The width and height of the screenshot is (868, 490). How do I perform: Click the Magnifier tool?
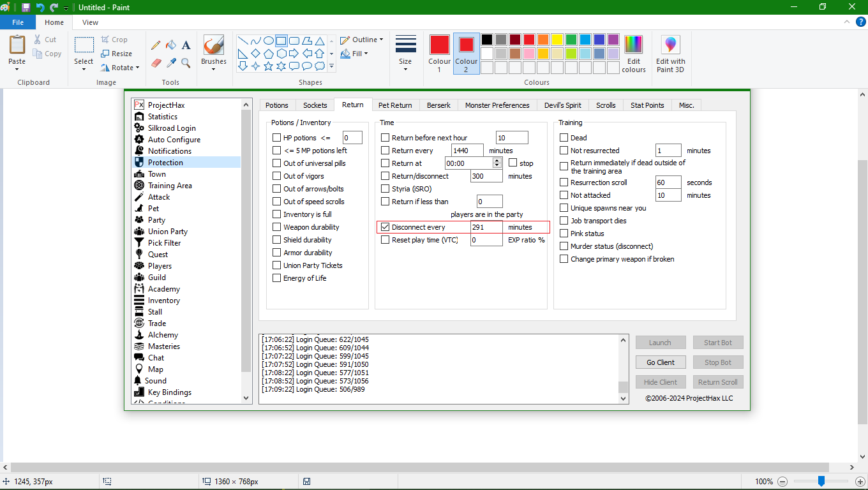[x=186, y=63]
